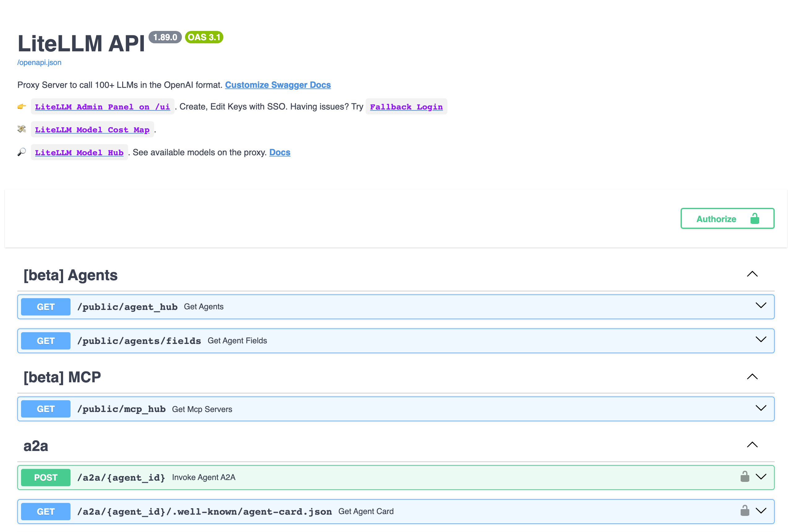Viewport: 792px width, 532px height.
Task: Open LiteLLM Model Cost Map link
Action: [92, 130]
